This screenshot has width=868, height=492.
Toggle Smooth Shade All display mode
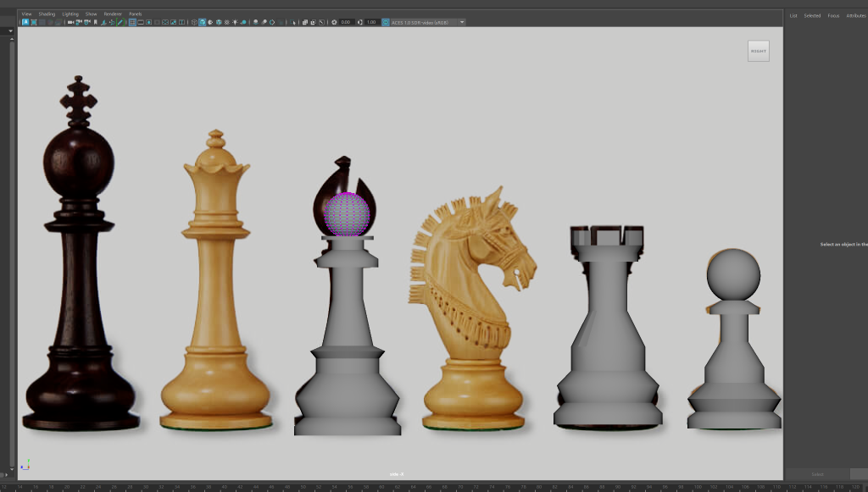202,22
